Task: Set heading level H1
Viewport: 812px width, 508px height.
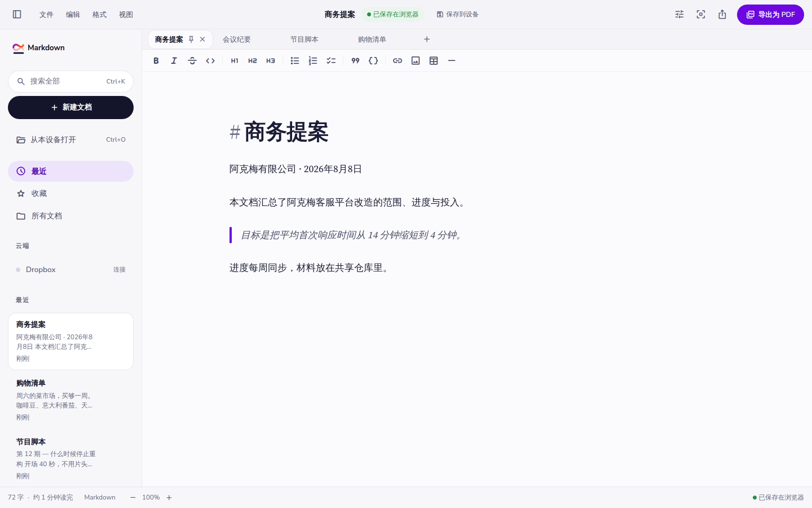Action: click(235, 61)
